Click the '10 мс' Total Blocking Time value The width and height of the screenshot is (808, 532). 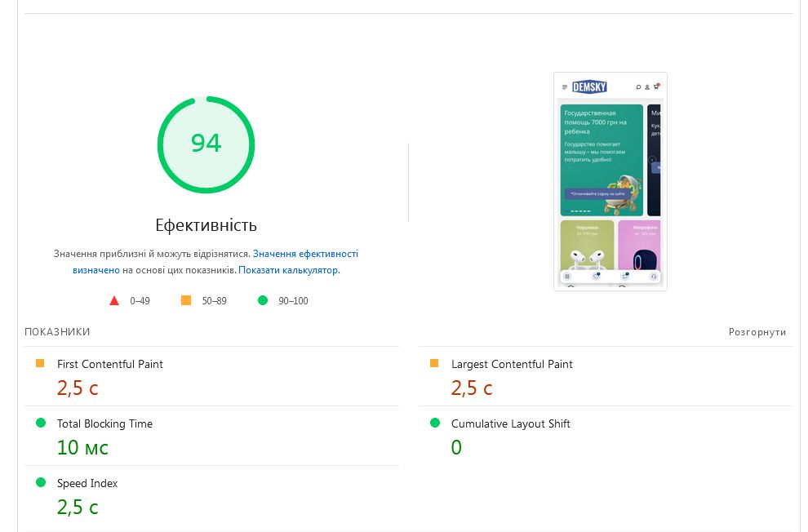click(82, 447)
